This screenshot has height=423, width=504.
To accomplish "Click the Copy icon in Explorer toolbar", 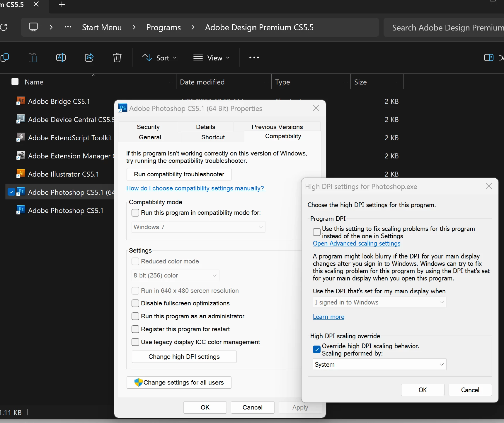I will 5,57.
